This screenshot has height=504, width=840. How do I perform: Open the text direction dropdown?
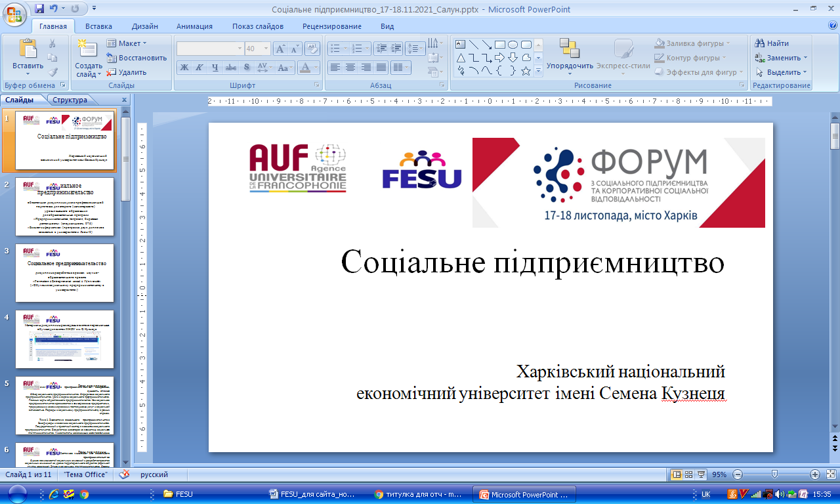[435, 43]
